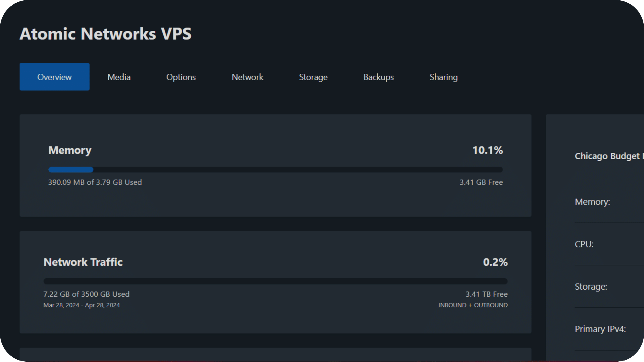The width and height of the screenshot is (644, 362).
Task: Click the Primary IPv4: row
Action: coord(600,329)
